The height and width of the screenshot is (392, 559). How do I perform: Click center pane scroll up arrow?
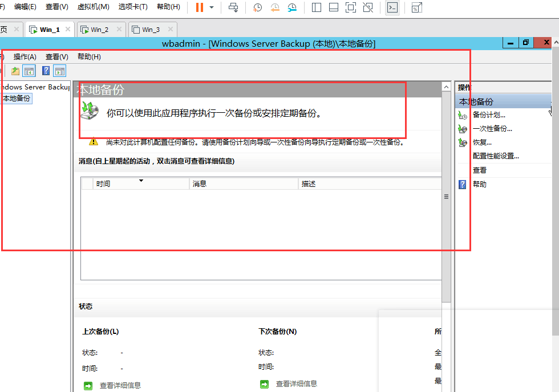[x=446, y=87]
